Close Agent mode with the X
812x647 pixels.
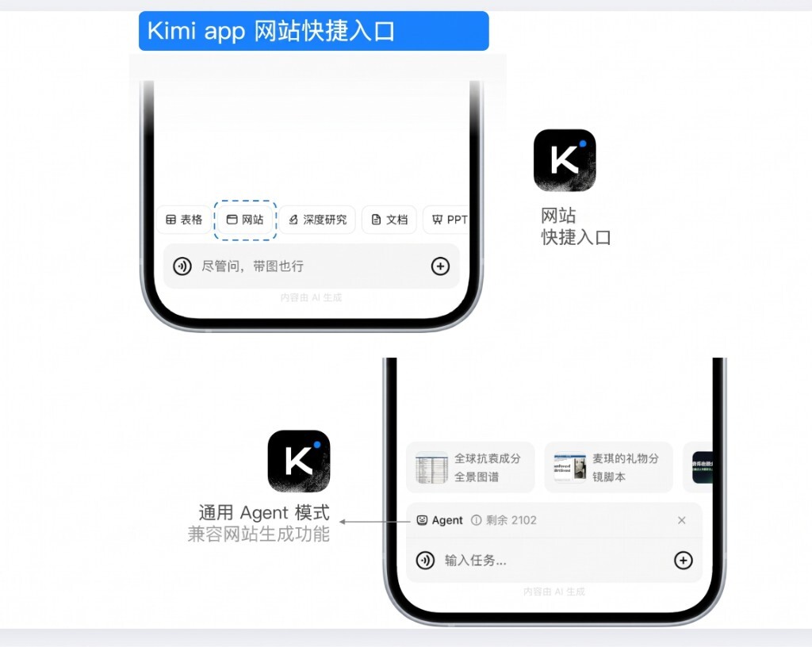(681, 520)
